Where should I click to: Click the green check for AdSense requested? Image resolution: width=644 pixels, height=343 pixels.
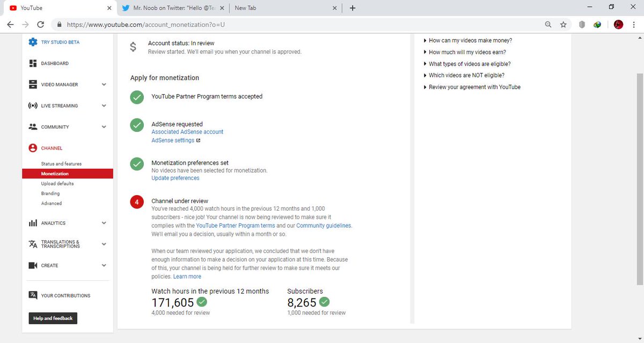[137, 125]
